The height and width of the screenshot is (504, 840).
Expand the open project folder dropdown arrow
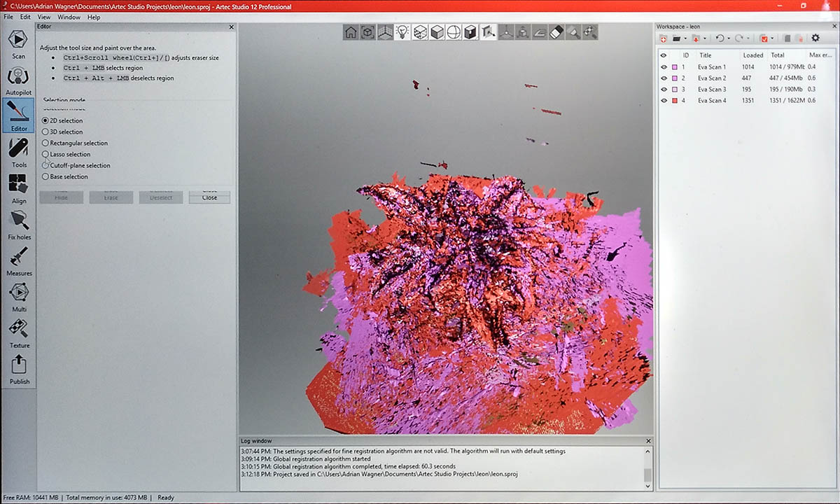tap(685, 38)
